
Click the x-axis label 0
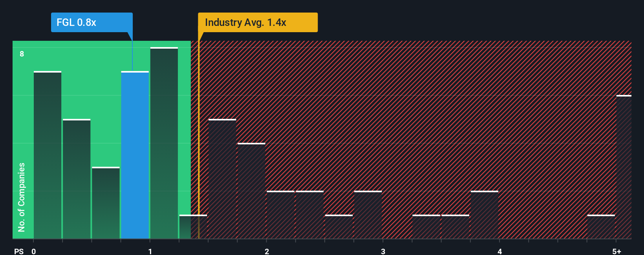click(x=34, y=251)
